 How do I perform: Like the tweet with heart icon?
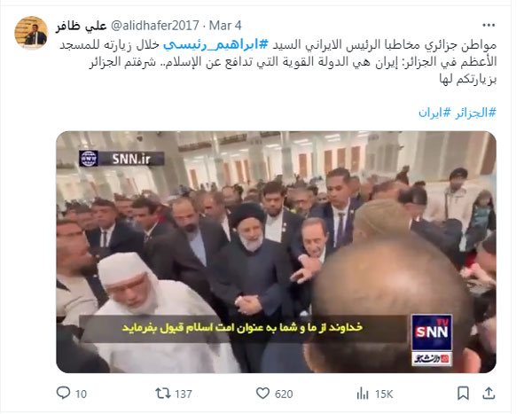pos(262,394)
